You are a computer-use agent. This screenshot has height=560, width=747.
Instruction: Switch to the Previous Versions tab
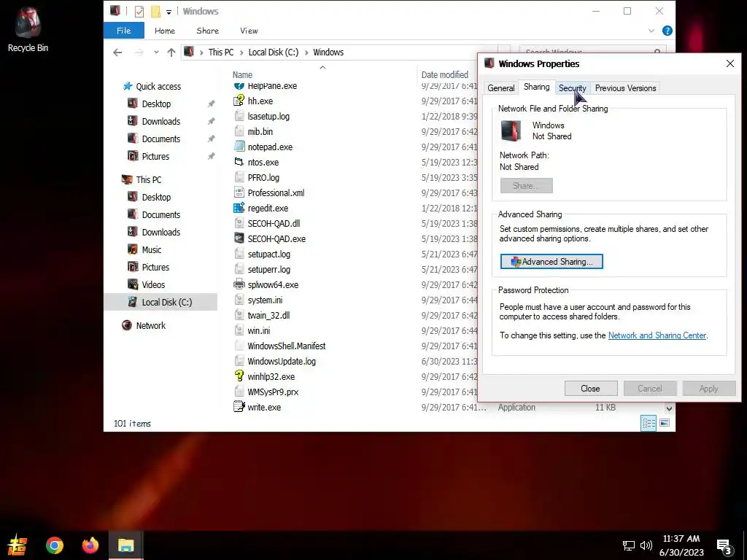(625, 88)
